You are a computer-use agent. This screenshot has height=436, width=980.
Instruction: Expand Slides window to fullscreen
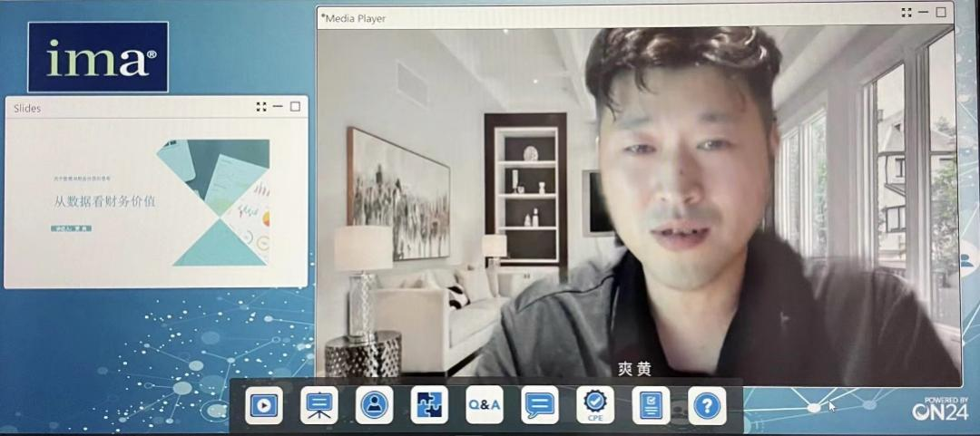click(261, 107)
